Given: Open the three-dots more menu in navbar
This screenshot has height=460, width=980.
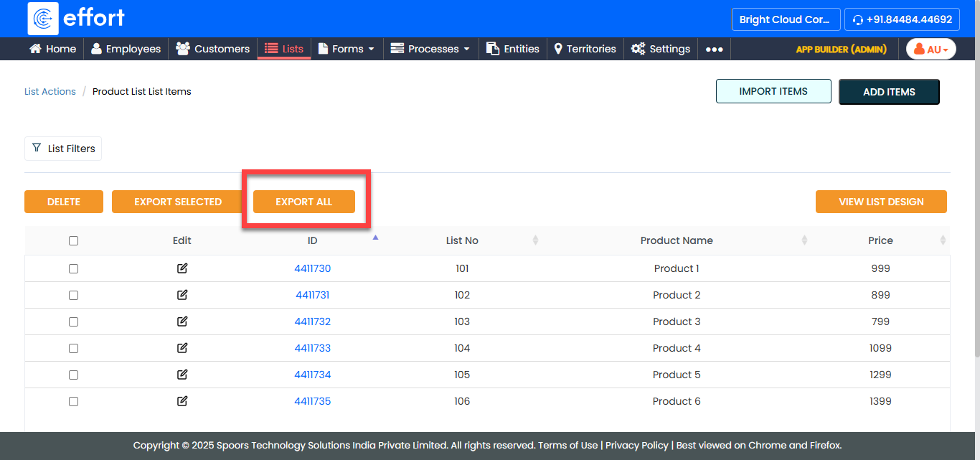Looking at the screenshot, I should pos(714,49).
